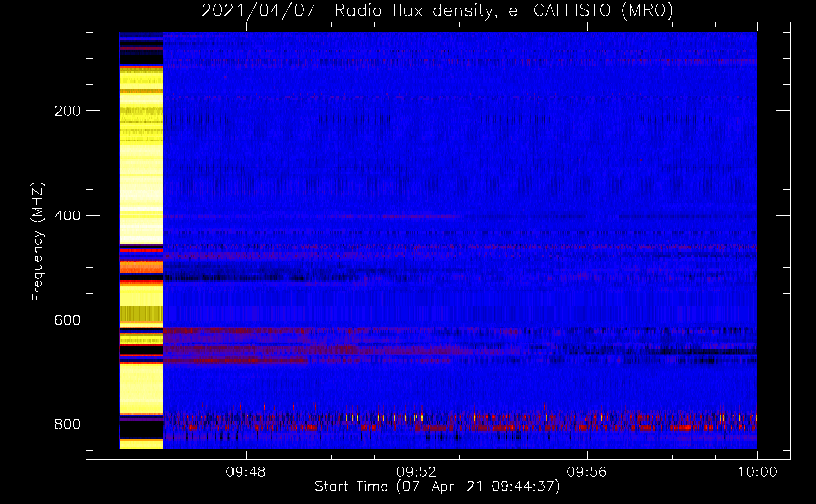Viewport: 816px width, 504px height.
Task: Select the 800 frequency axis label
Action: pos(68,424)
